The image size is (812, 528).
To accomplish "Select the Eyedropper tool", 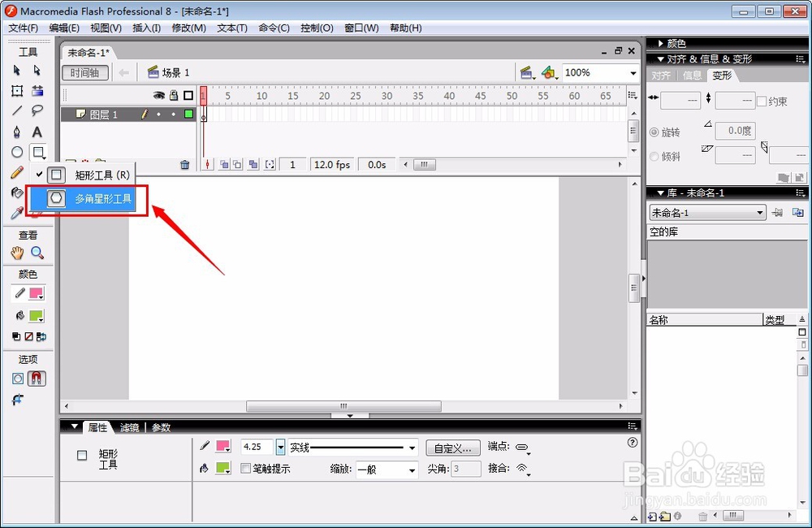I will pyautogui.click(x=17, y=213).
